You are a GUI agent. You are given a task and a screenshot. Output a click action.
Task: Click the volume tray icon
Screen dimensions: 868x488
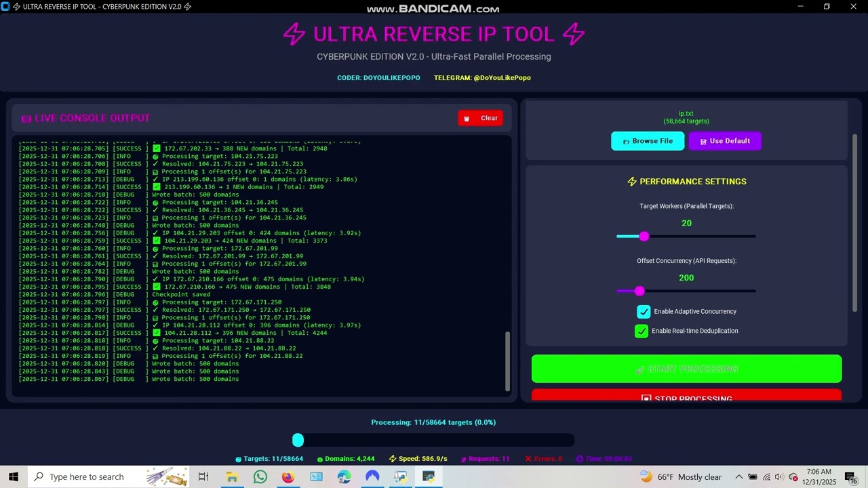coord(778,476)
